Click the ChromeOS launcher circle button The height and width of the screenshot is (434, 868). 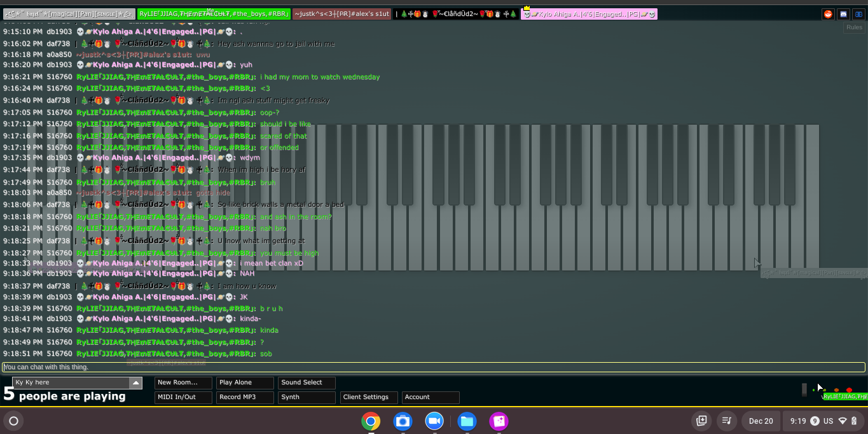[x=13, y=421]
